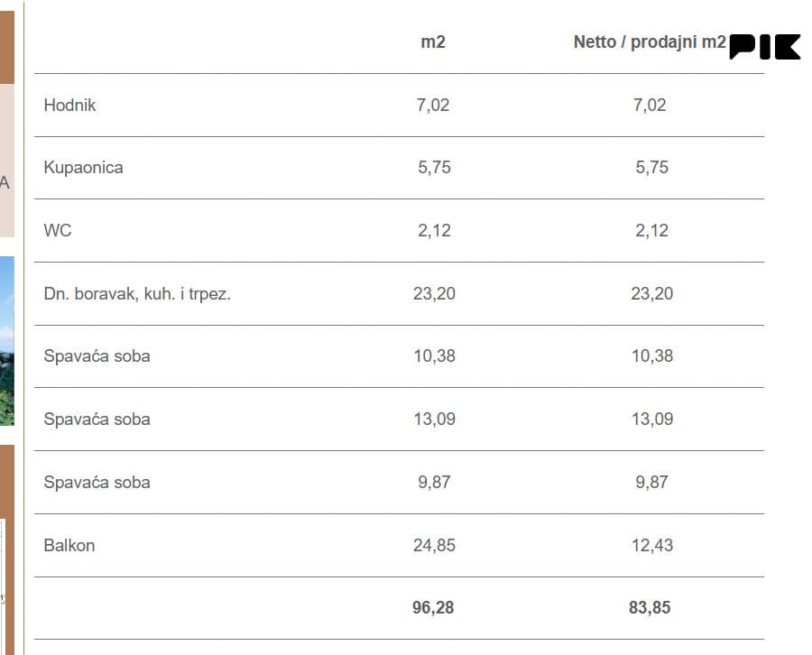This screenshot has width=812, height=655.
Task: Click the Spavaća soba 13,09 row label
Action: pos(97,419)
